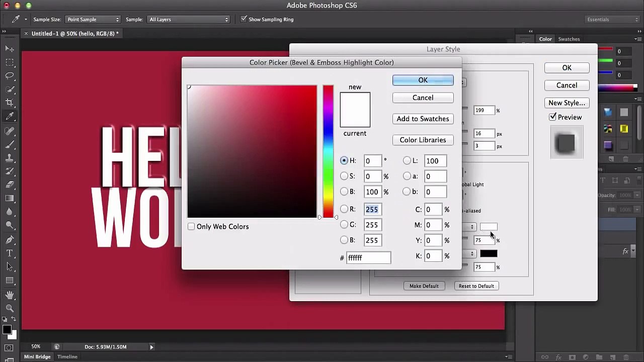Viewport: 644px width, 362px height.
Task: Select the Gradient tool
Action: point(10,199)
